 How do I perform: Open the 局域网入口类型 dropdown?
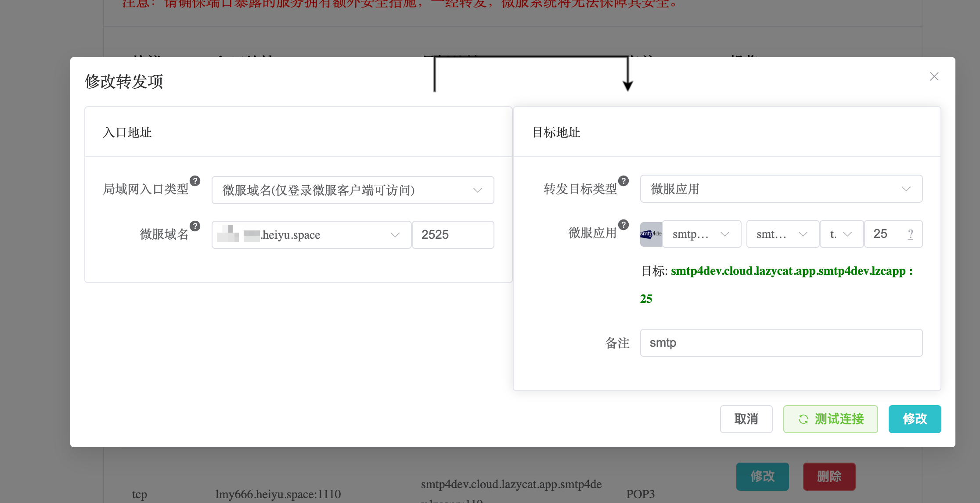(353, 190)
